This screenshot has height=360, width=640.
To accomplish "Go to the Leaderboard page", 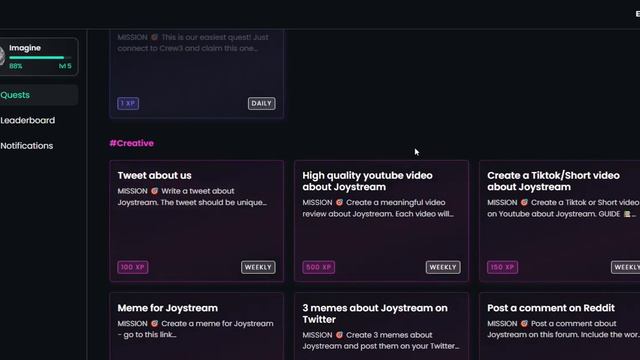I will pos(27,120).
